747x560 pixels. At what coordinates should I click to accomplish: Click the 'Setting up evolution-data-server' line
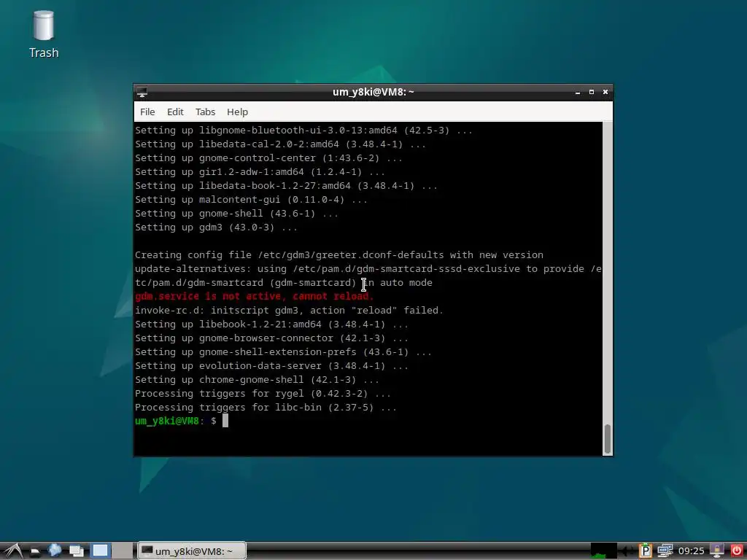271,366
